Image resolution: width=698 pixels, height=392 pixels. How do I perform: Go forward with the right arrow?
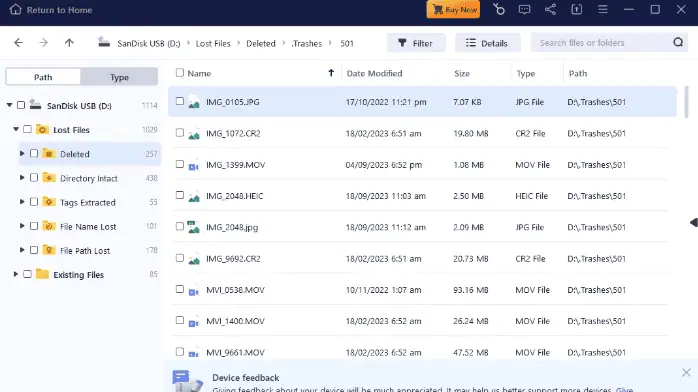pos(44,43)
